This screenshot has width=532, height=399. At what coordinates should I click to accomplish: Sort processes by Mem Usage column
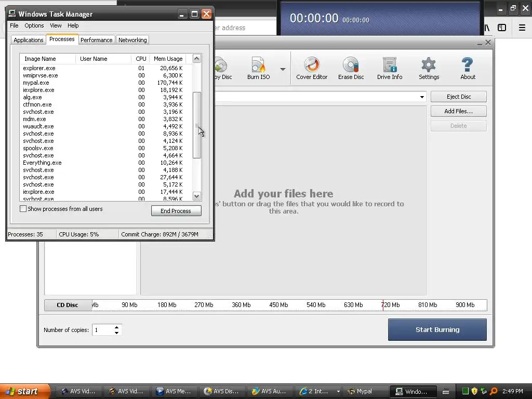tap(168, 59)
